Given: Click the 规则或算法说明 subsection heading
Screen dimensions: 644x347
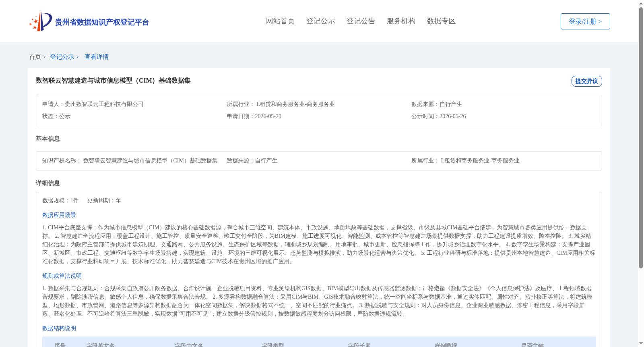Looking at the screenshot, I should tap(62, 276).
